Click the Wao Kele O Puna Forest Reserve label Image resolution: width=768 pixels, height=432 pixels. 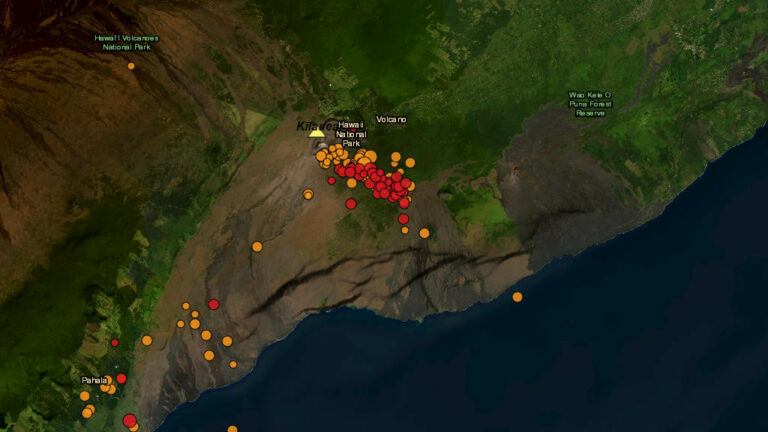click(x=590, y=104)
